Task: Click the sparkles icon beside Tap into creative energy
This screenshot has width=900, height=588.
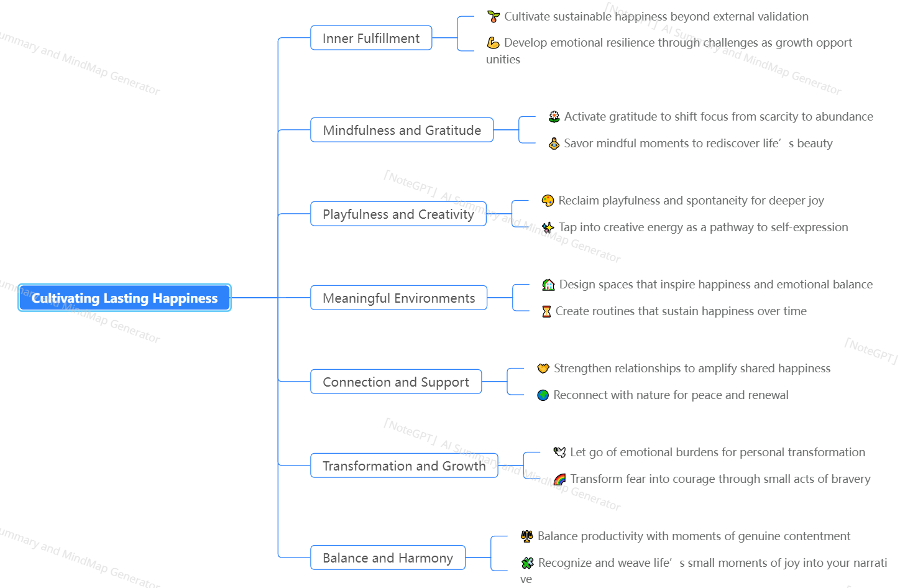Action: click(548, 227)
